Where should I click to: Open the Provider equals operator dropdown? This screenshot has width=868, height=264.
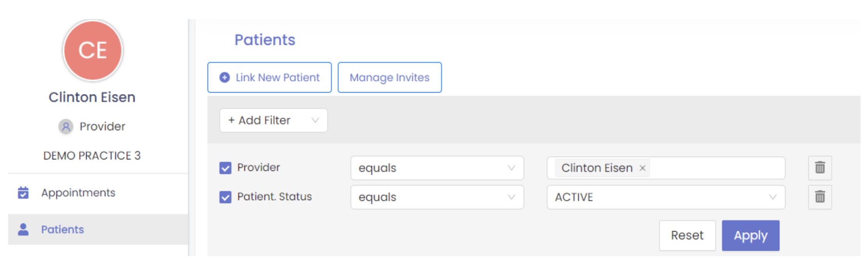point(437,168)
